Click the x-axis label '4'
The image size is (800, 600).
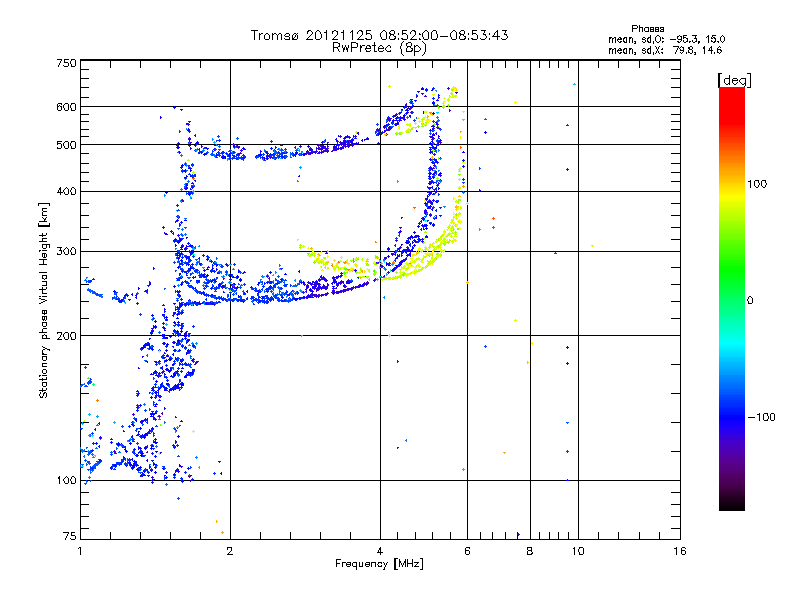point(380,551)
